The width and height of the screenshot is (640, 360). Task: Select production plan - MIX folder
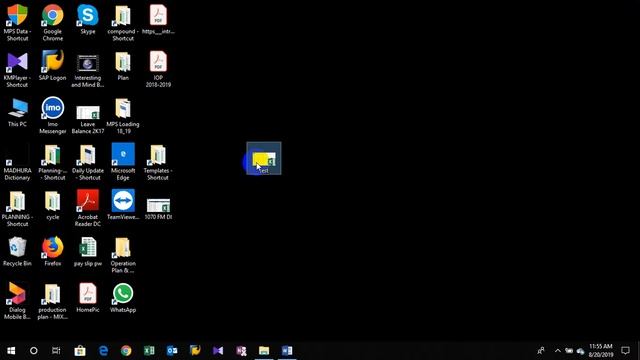click(53, 301)
